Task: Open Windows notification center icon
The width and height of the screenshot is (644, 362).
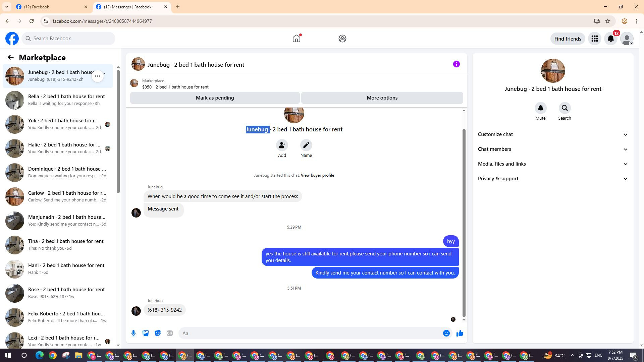Action: 634,356
